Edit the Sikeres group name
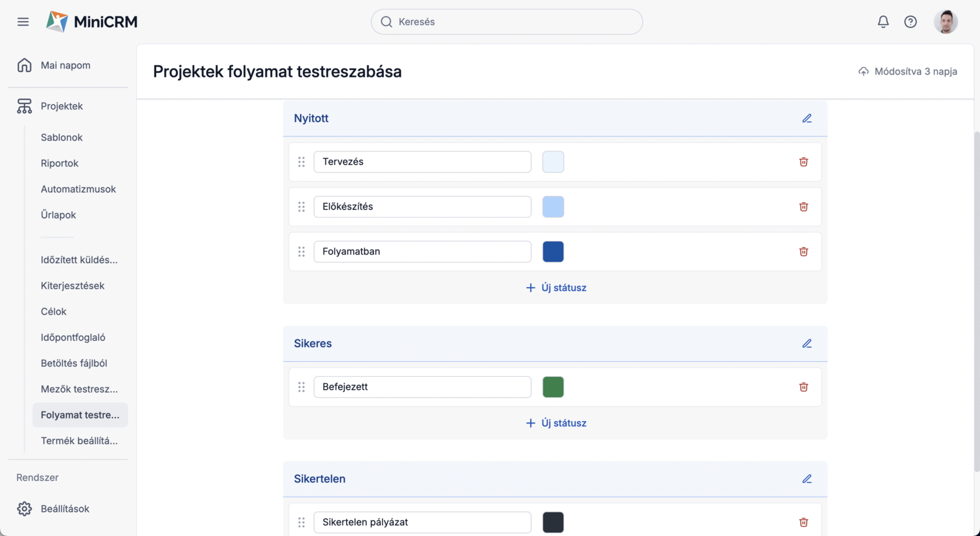980x536 pixels. click(x=806, y=344)
